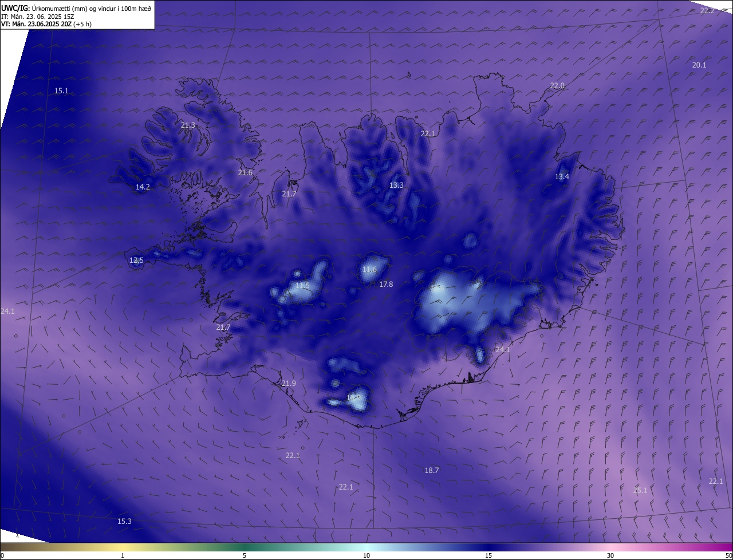Image resolution: width=733 pixels, height=560 pixels.
Task: Click the 50 tick on the color scale
Action: tap(728, 555)
